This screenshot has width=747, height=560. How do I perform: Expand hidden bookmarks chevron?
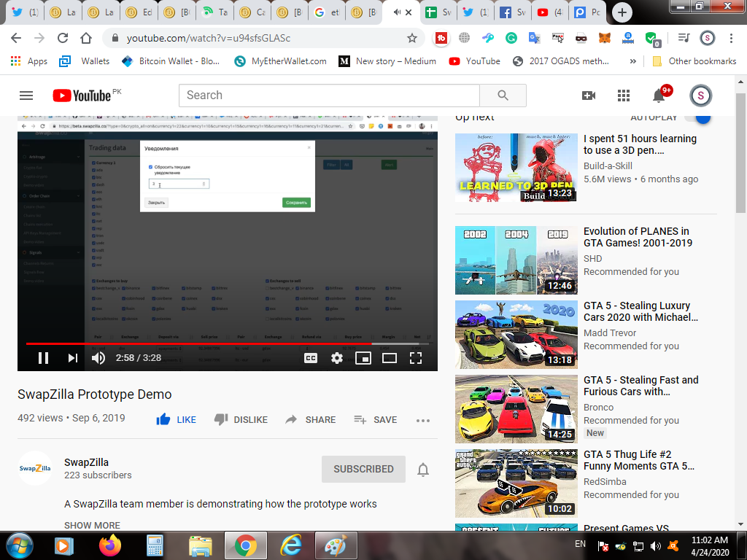click(632, 61)
